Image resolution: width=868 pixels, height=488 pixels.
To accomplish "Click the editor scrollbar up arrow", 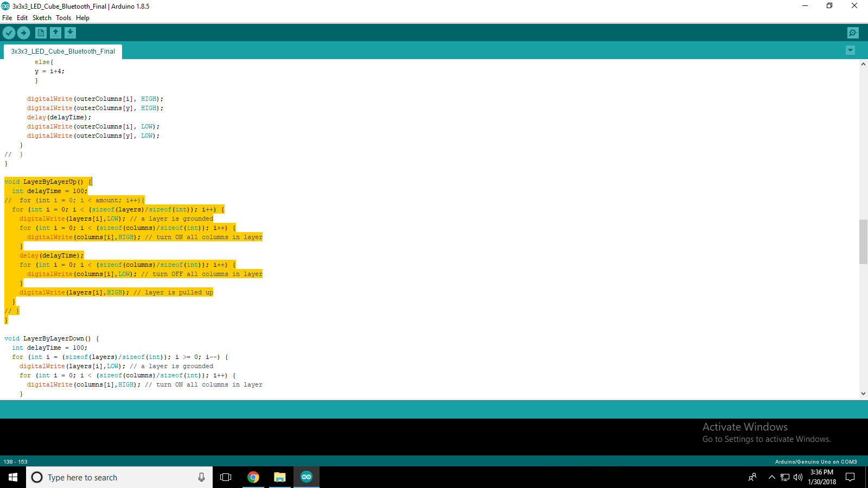I will pyautogui.click(x=863, y=64).
